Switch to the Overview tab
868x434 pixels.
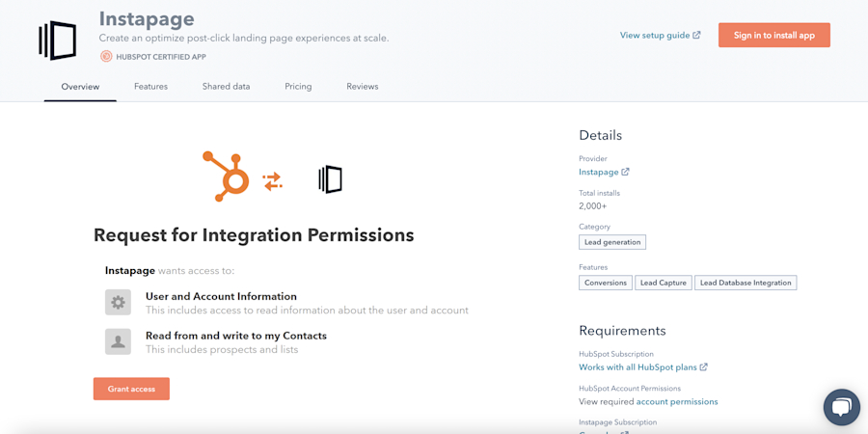(80, 87)
